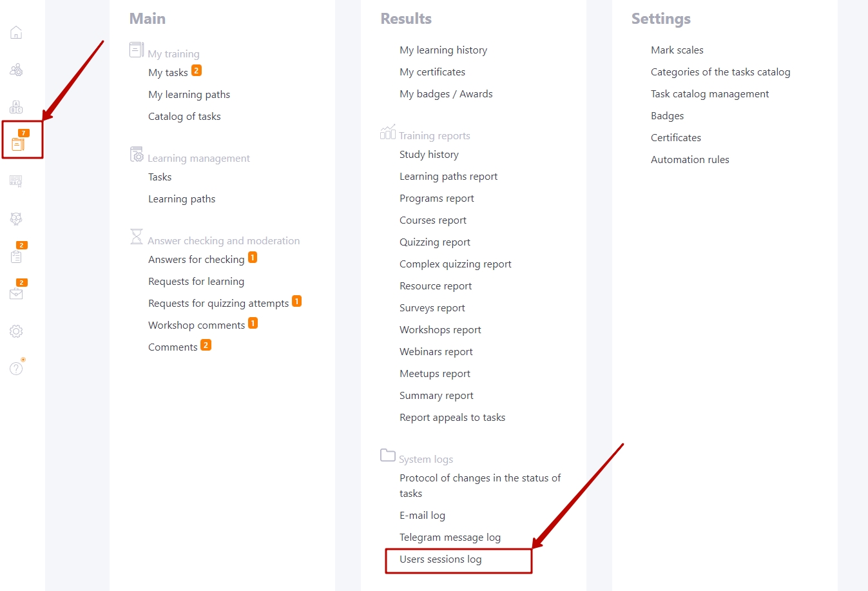
Task: Open Quizzing report
Action: [435, 242]
